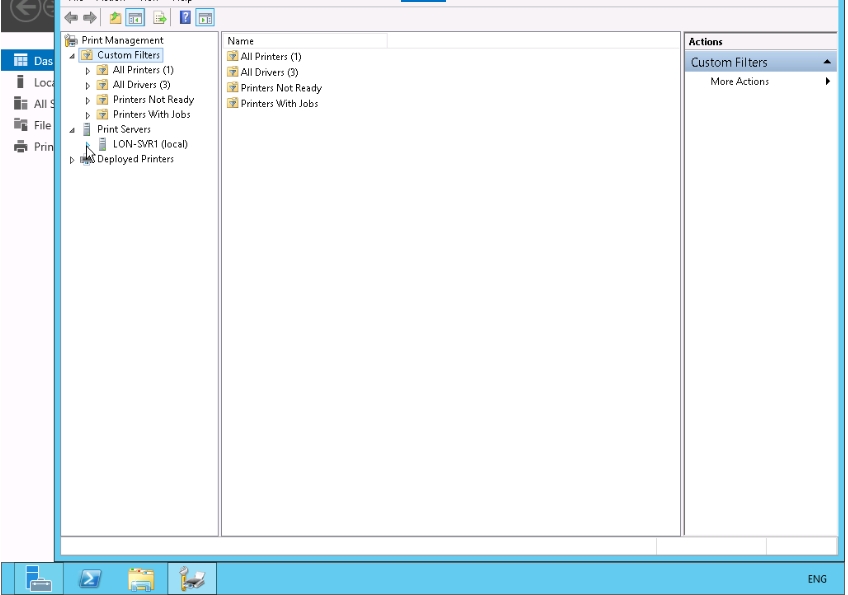Select Printers Not Ready in the list pane
This screenshot has height=595, width=848.
[x=281, y=88]
